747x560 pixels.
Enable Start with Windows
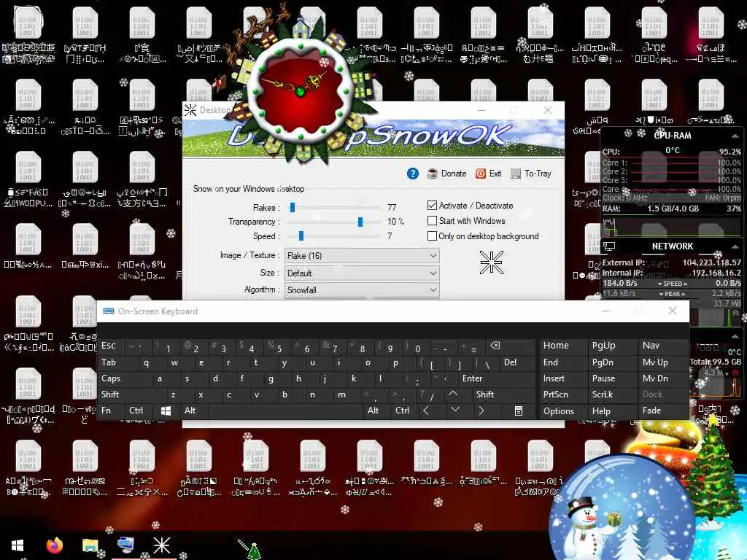coord(432,220)
